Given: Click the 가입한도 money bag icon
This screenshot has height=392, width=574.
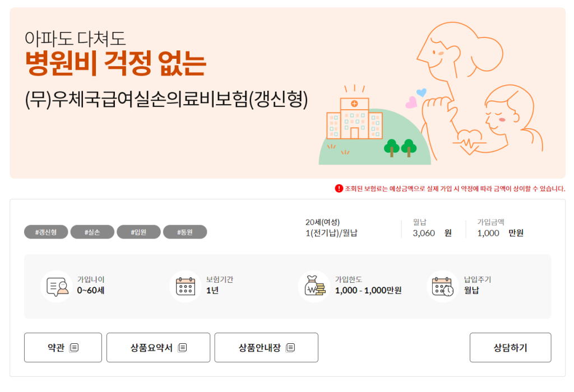Looking at the screenshot, I should (314, 286).
